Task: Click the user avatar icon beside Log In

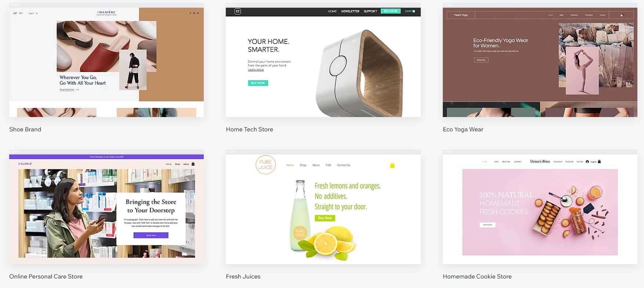Action: (587, 161)
